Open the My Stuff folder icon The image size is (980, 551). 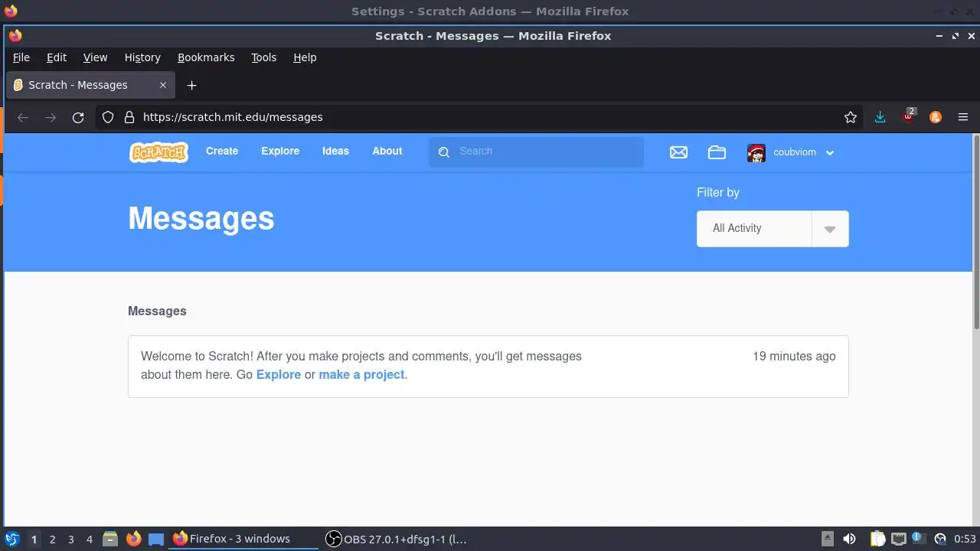(x=717, y=152)
